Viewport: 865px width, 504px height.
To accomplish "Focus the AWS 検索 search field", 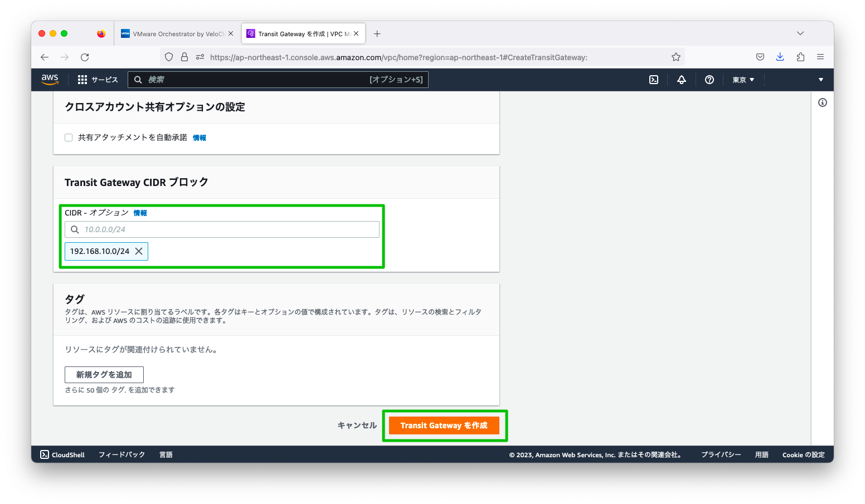I will [278, 80].
